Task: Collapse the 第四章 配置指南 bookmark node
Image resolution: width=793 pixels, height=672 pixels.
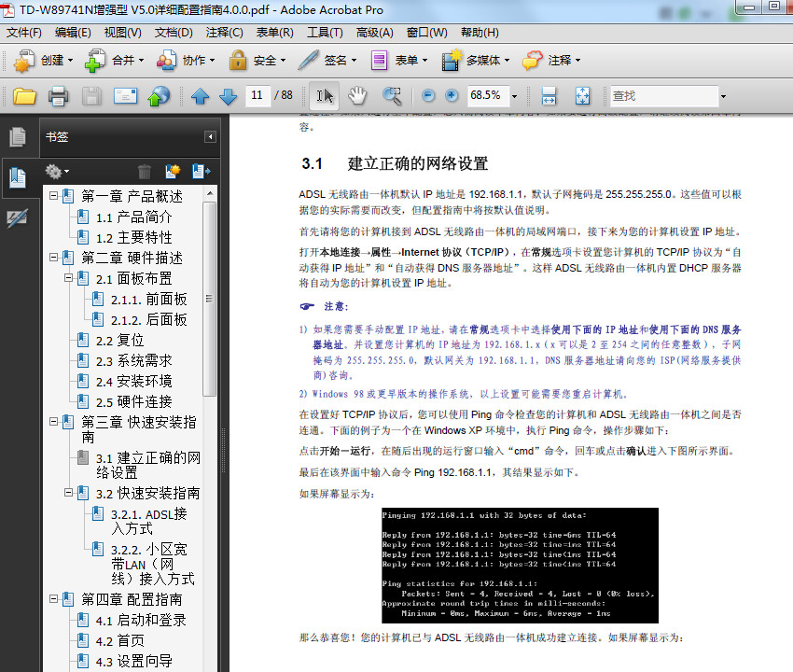Action: [x=53, y=598]
